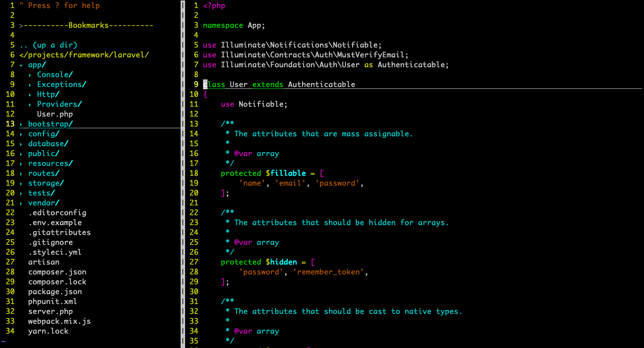Open phpunit.xml in the tree

point(53,301)
